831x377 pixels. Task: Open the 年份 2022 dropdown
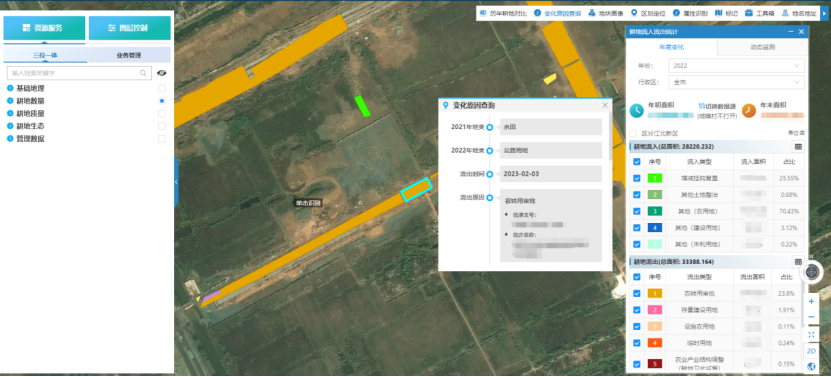736,66
